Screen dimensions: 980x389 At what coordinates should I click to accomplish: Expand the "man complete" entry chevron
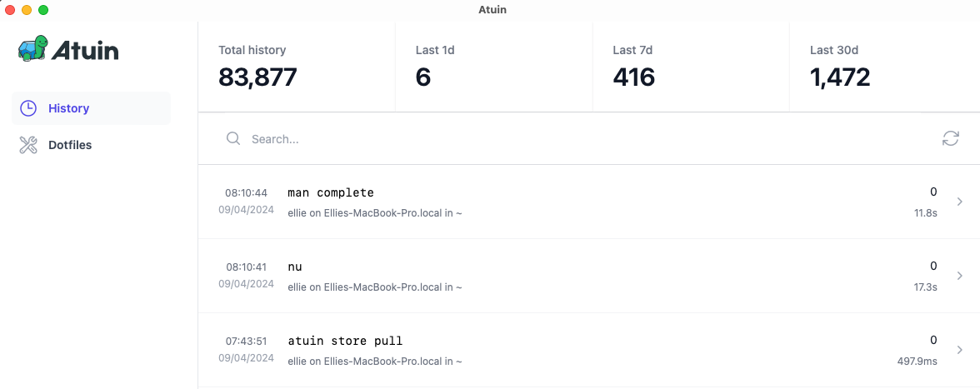(960, 202)
